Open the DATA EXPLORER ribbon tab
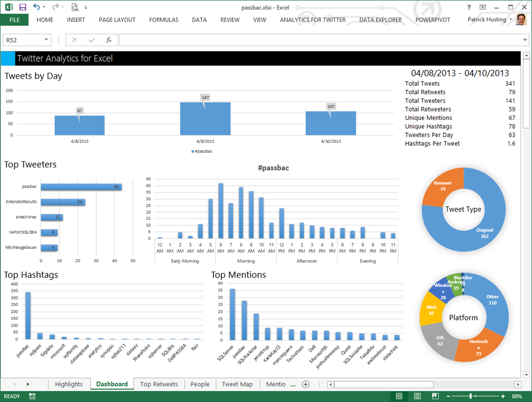 point(380,20)
